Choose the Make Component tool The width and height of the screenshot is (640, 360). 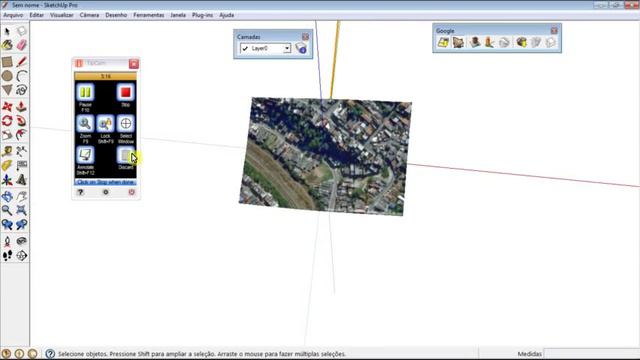pyautogui.click(x=22, y=31)
